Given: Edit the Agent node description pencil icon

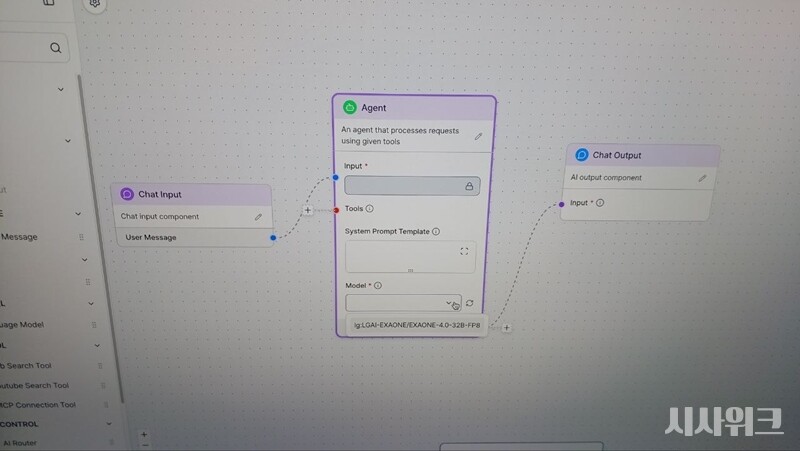Looking at the screenshot, I should click(478, 136).
